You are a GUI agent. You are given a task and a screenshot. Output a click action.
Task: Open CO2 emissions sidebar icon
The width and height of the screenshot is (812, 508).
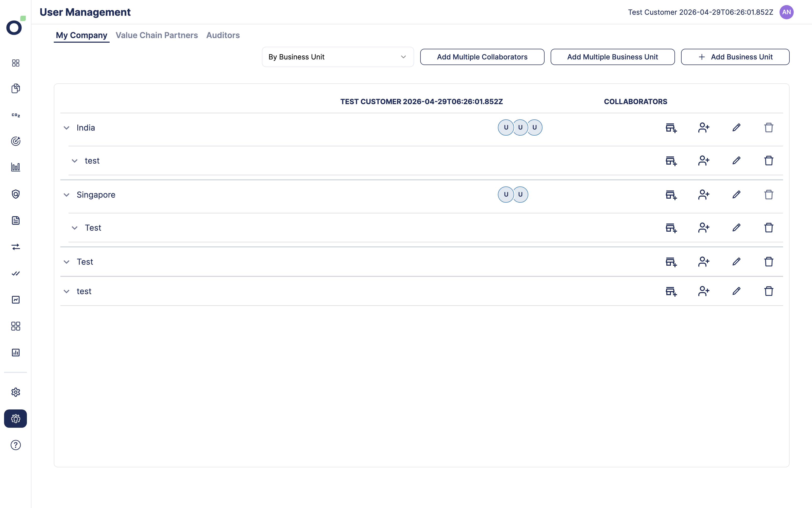click(16, 115)
